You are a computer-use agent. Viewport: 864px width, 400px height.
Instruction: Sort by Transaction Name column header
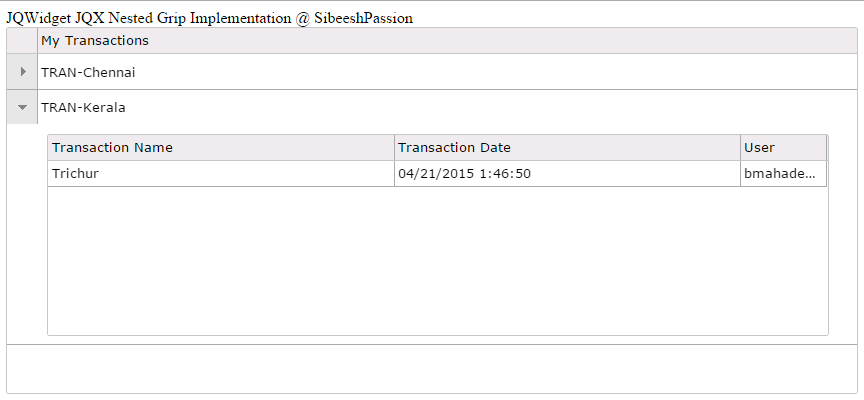pyautogui.click(x=112, y=148)
